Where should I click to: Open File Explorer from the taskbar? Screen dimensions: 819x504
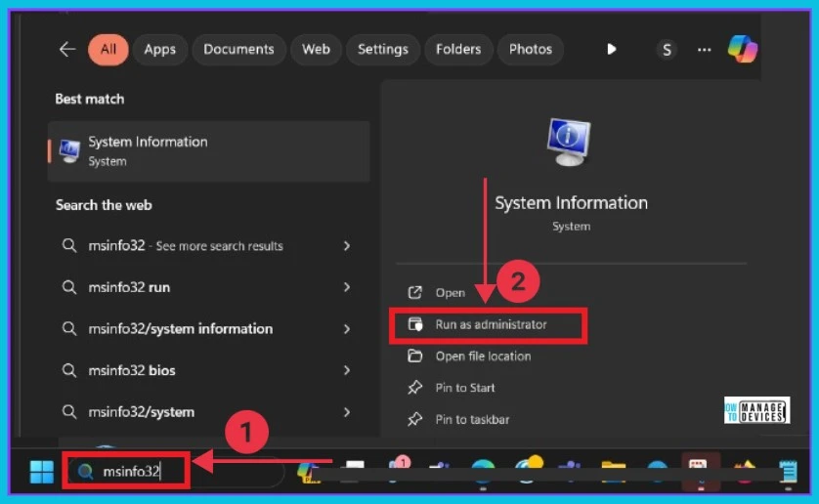click(614, 471)
